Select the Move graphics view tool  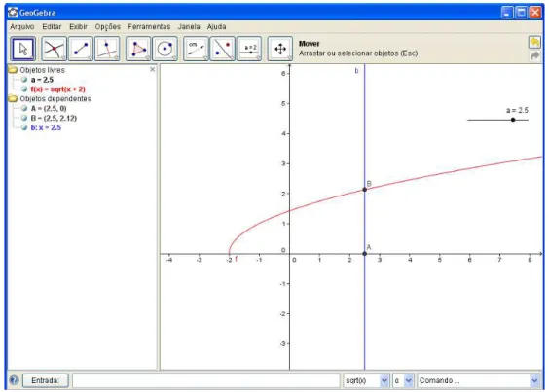point(280,49)
